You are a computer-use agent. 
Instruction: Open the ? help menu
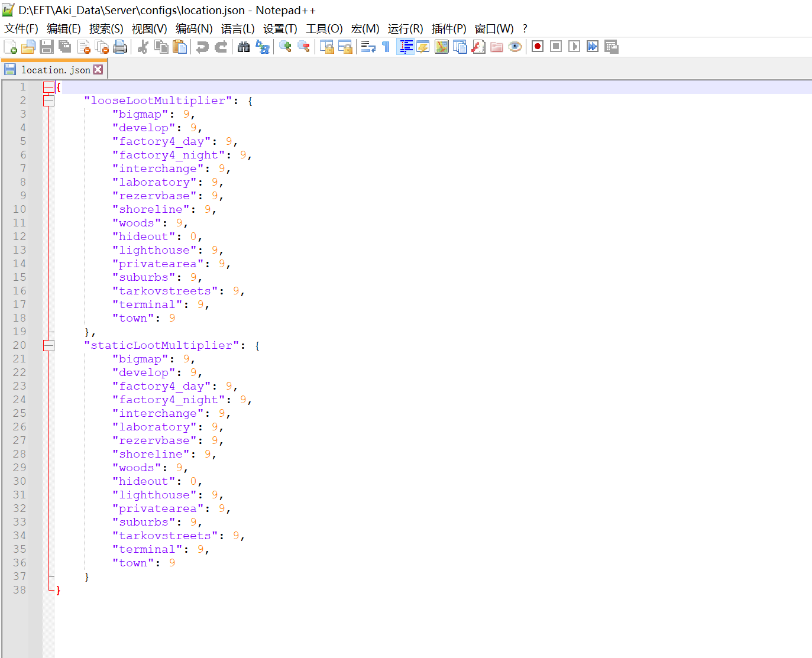[525, 28]
